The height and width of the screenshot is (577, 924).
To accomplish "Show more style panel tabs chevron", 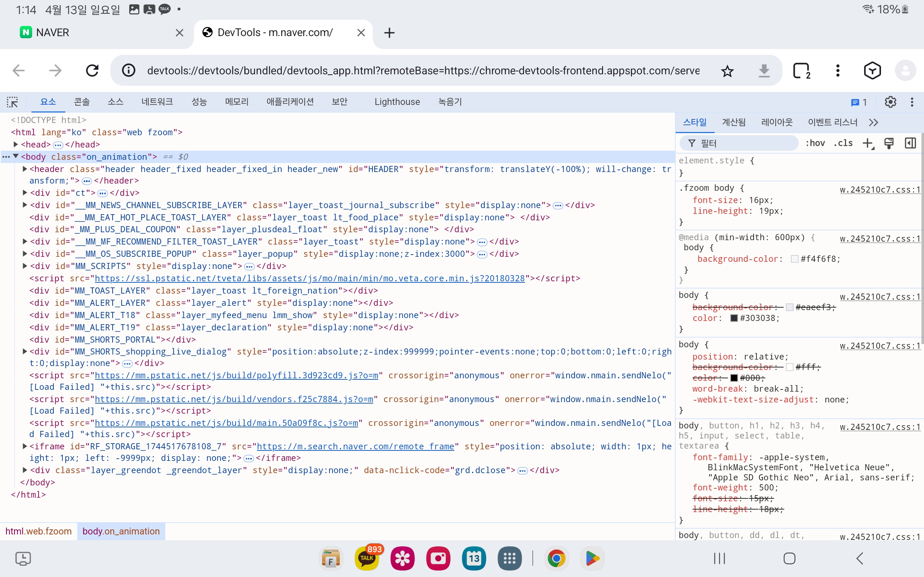I will coord(873,122).
